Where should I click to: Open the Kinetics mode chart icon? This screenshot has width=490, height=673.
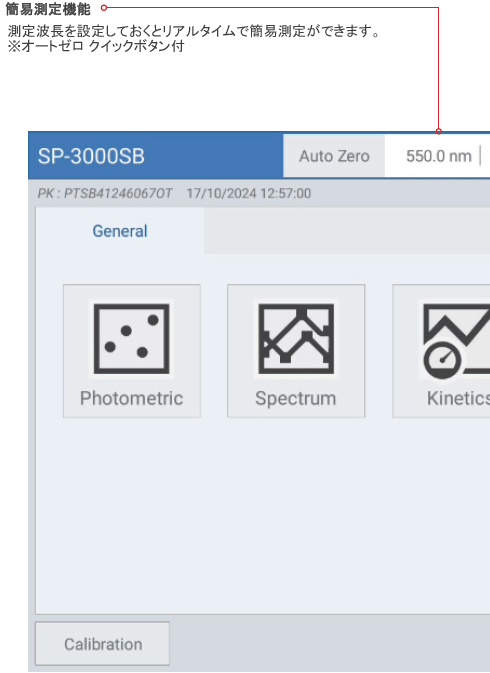[x=457, y=341]
